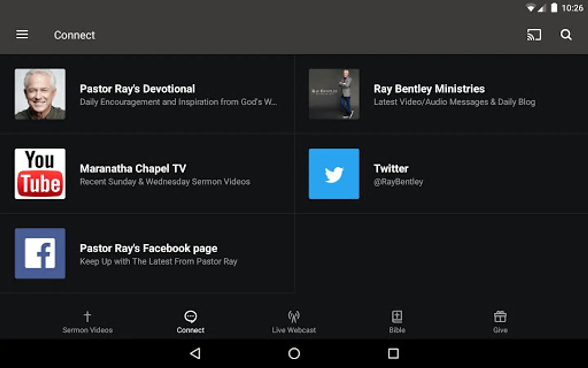
Task: Show recent apps with square button
Action: tap(393, 353)
